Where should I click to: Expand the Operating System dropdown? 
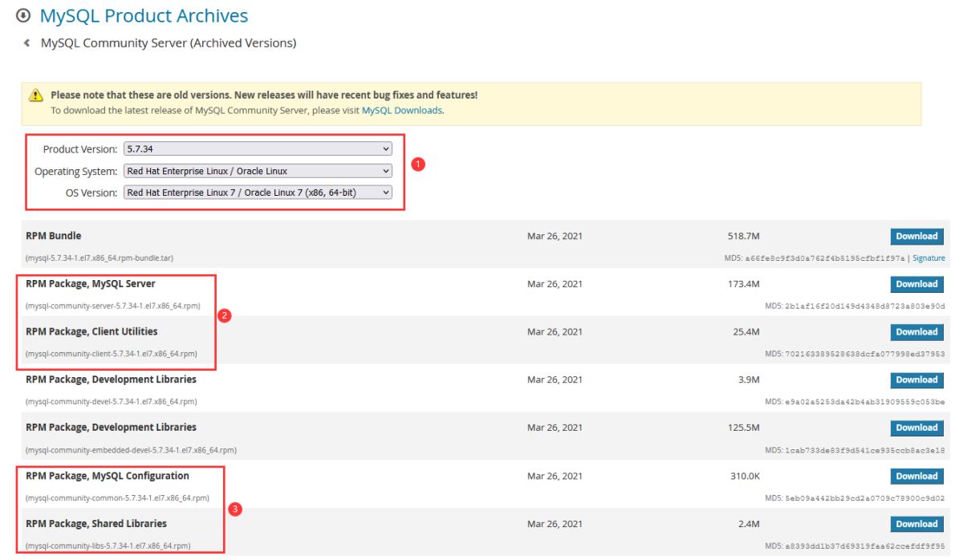coord(258,171)
